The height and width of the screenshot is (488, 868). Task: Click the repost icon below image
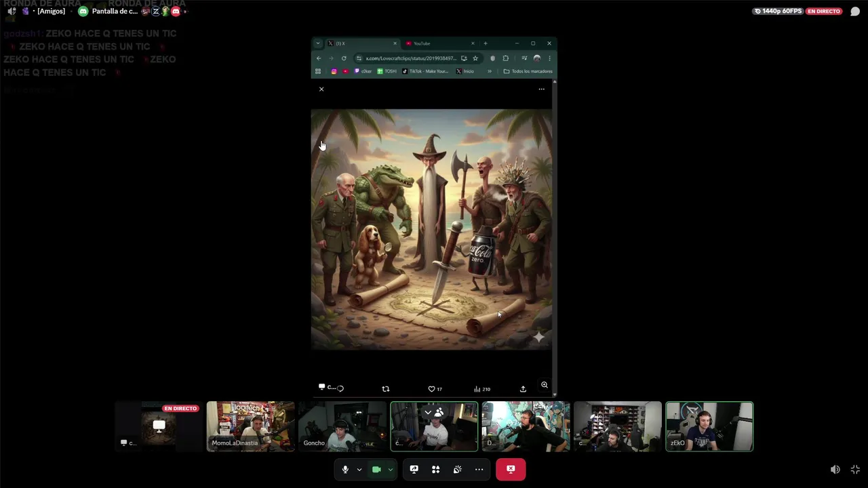[x=386, y=389]
